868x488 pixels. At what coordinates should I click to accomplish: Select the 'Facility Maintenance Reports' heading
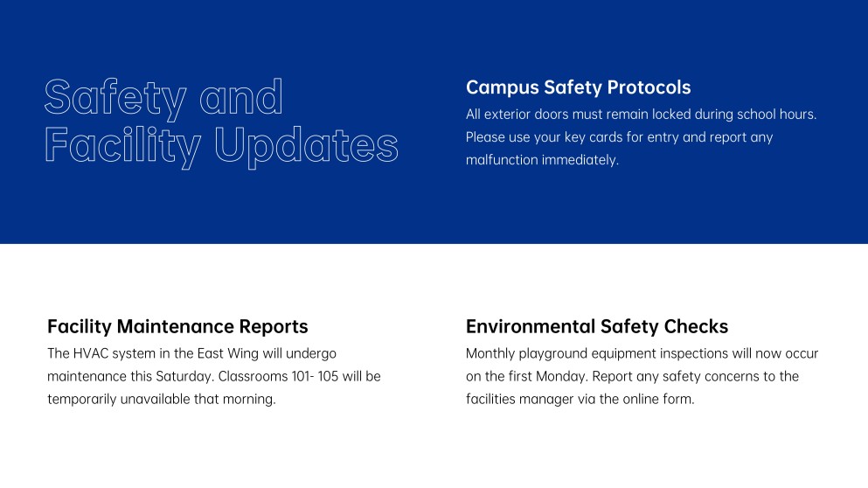coord(177,327)
